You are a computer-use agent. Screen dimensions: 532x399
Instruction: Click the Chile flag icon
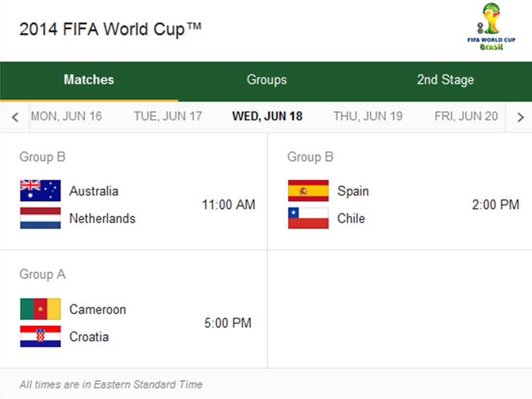(308, 218)
